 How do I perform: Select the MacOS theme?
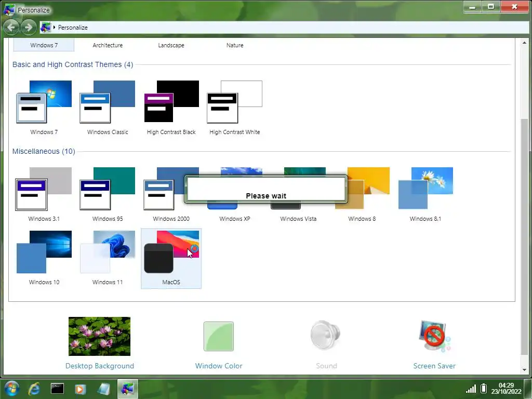[x=171, y=259]
